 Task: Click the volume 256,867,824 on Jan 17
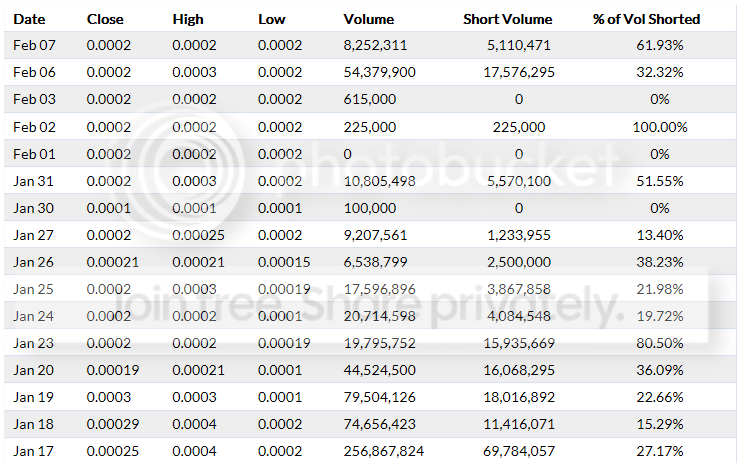point(384,451)
